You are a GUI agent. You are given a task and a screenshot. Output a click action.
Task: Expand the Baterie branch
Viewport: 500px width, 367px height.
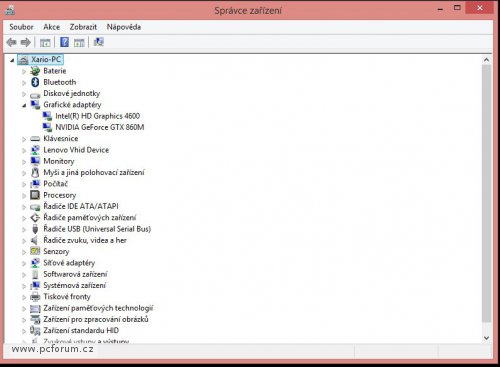(x=24, y=71)
